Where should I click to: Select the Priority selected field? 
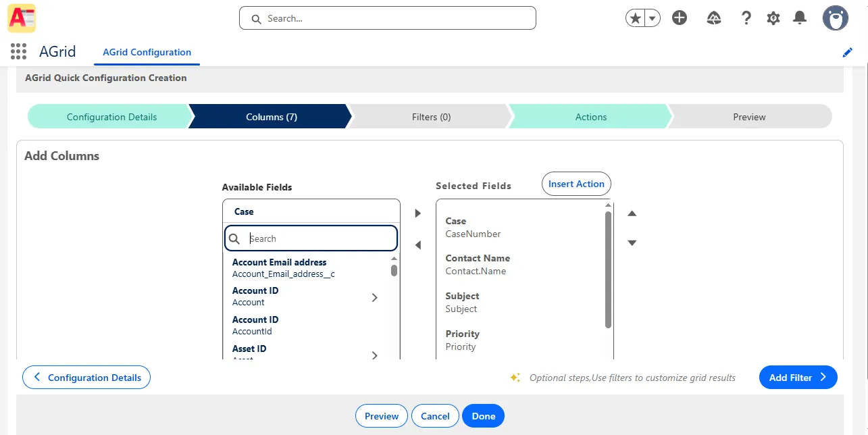pyautogui.click(x=520, y=340)
